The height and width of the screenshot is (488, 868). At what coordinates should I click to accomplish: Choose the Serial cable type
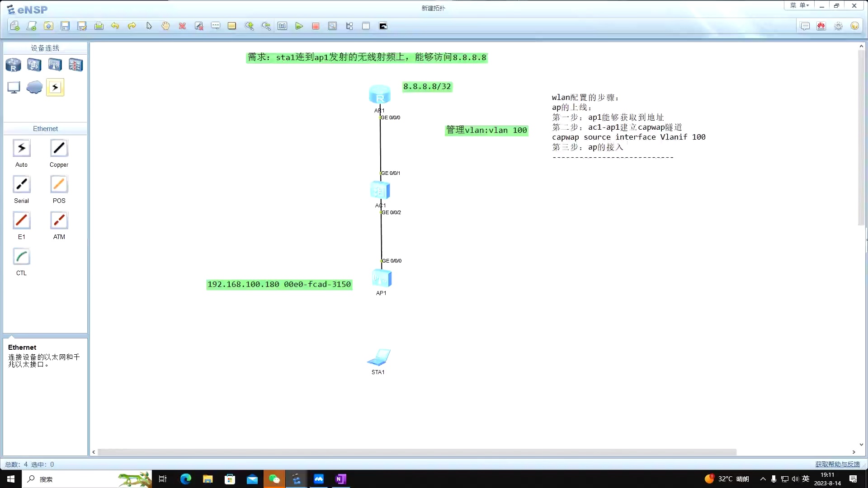21,185
